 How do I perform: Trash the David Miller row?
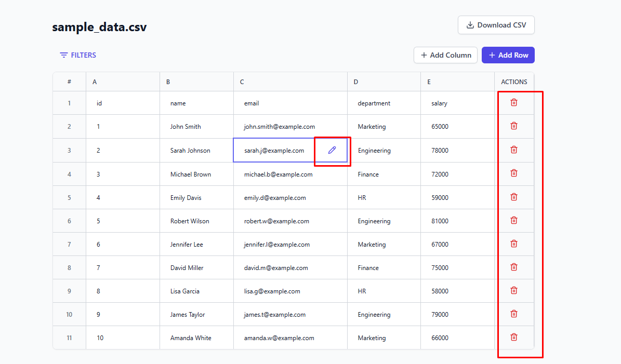point(514,267)
